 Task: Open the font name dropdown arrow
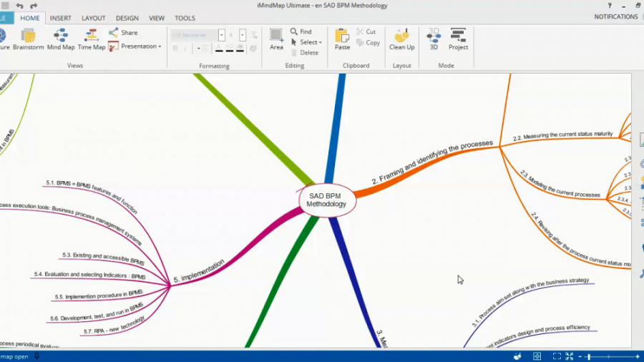221,35
